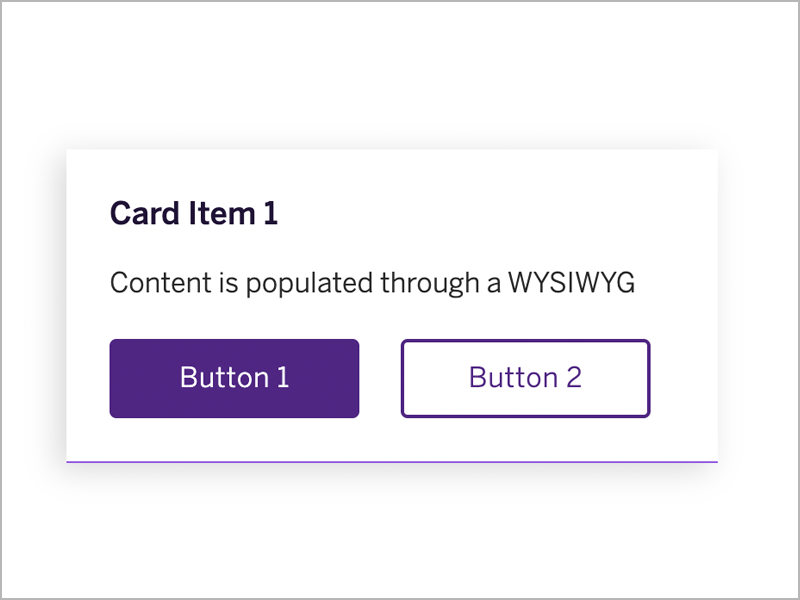Click the word "Button" on the filled button
800x600 pixels.
tap(224, 377)
